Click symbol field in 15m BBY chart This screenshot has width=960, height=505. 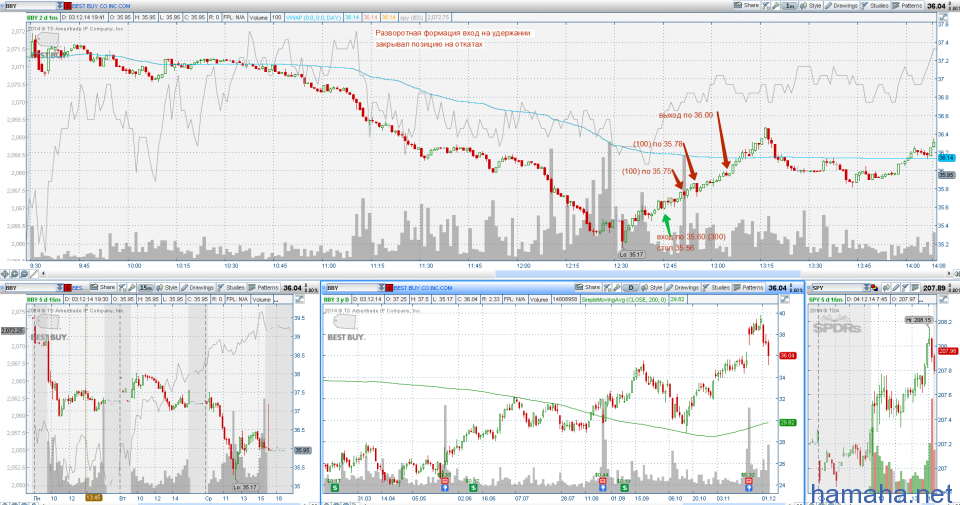tap(29, 288)
